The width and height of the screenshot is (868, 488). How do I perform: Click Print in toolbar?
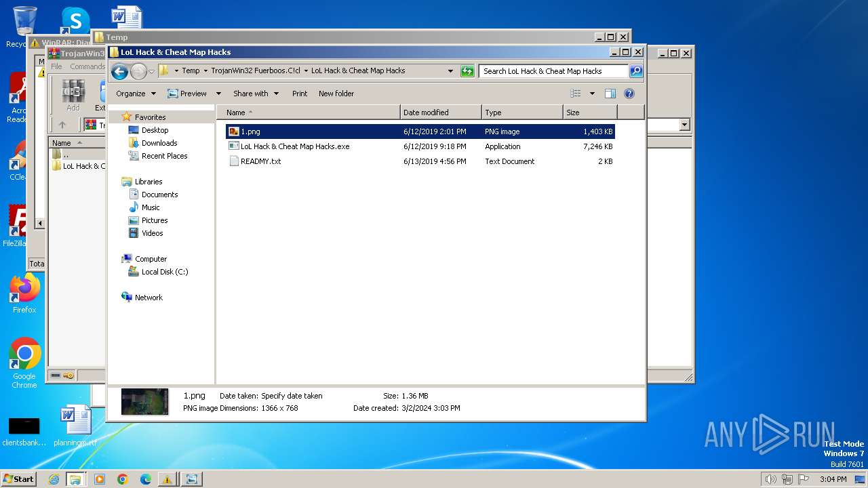[x=300, y=94]
